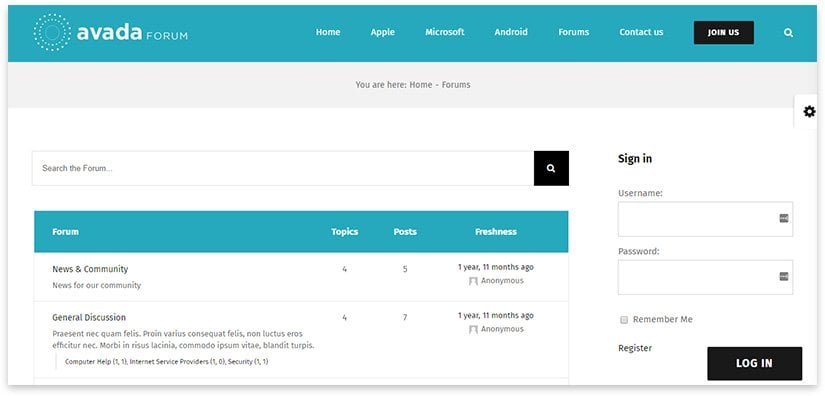Click Anonymous author name in General Discussion row
825x396 pixels.
coord(502,329)
